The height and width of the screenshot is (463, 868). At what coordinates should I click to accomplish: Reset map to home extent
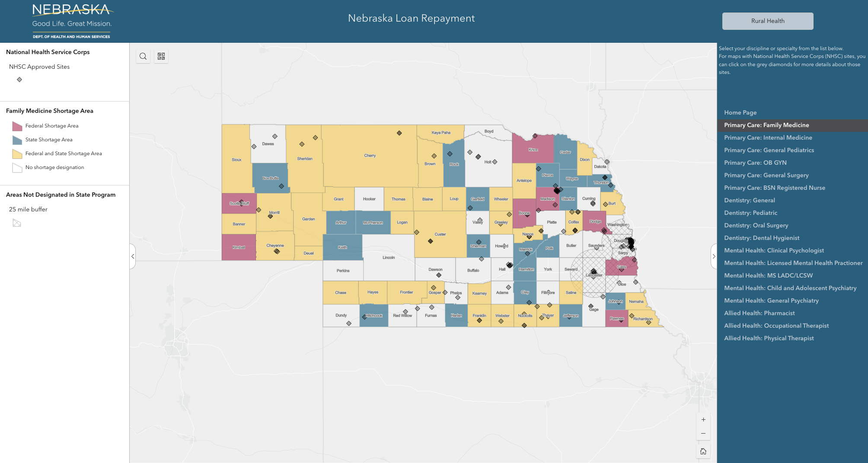point(703,451)
